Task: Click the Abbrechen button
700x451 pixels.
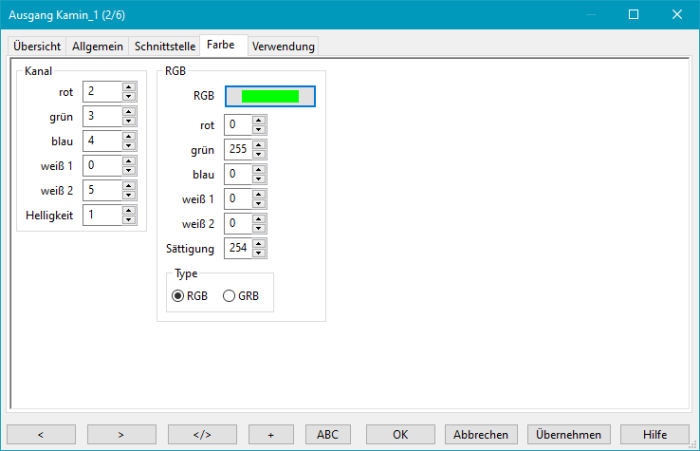Action: [x=481, y=434]
